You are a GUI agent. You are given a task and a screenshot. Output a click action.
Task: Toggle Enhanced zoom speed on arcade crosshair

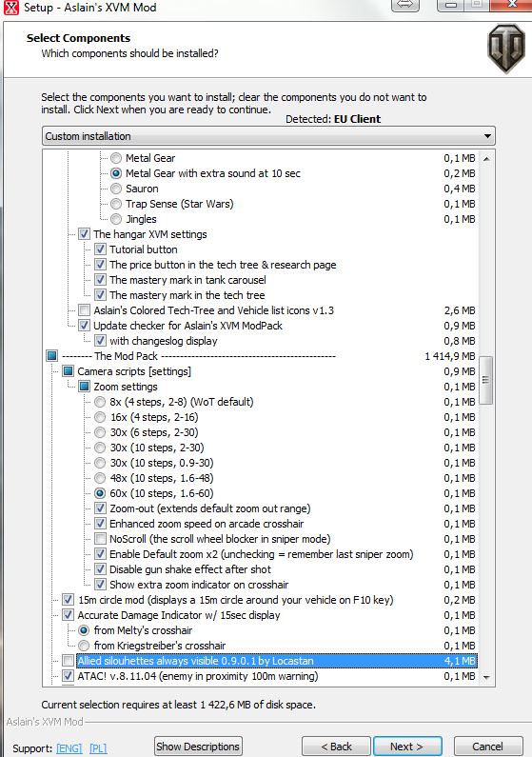100,524
